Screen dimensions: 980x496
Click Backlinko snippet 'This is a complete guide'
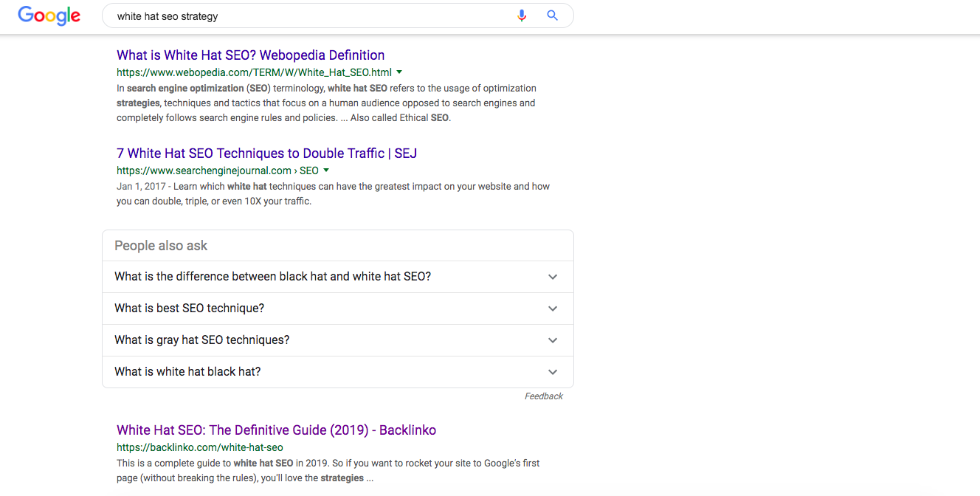[328, 471]
